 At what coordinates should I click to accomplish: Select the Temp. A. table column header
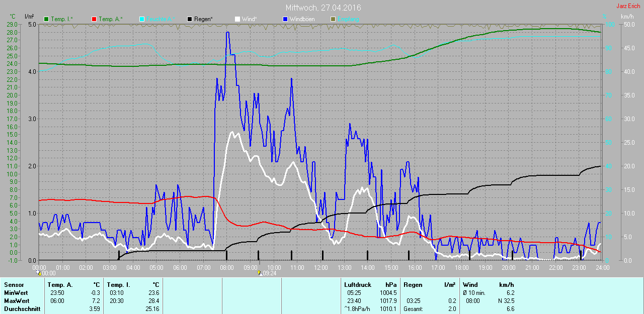tap(60, 285)
